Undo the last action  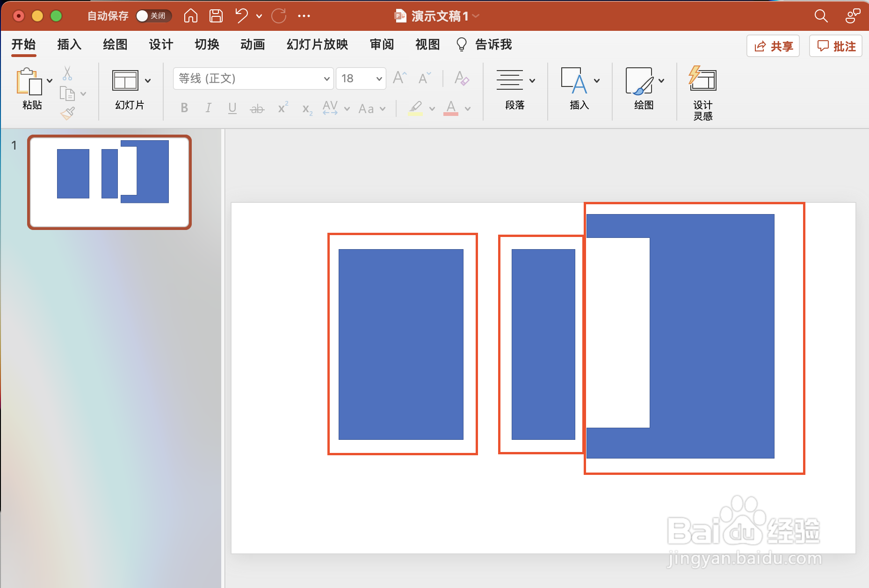[x=241, y=16]
